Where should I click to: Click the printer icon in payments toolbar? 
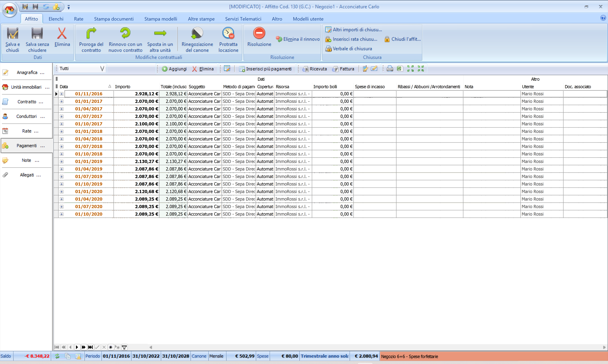pos(390,69)
